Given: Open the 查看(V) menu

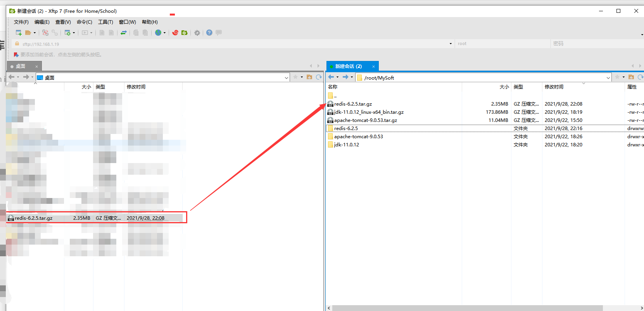Looking at the screenshot, I should pos(63,22).
